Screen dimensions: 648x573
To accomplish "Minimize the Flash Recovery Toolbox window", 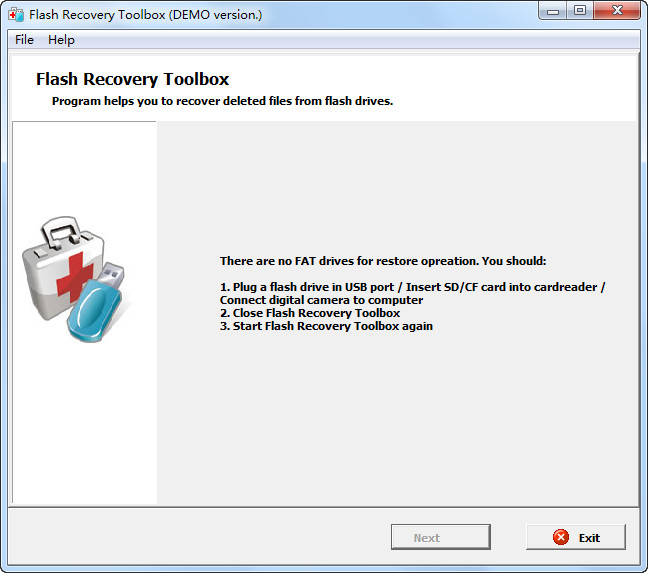I will (x=553, y=11).
